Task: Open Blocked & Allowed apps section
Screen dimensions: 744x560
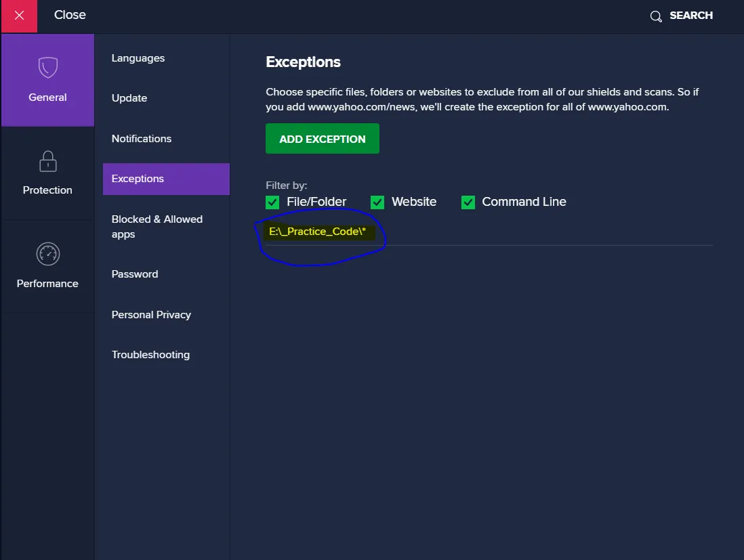Action: (x=157, y=227)
